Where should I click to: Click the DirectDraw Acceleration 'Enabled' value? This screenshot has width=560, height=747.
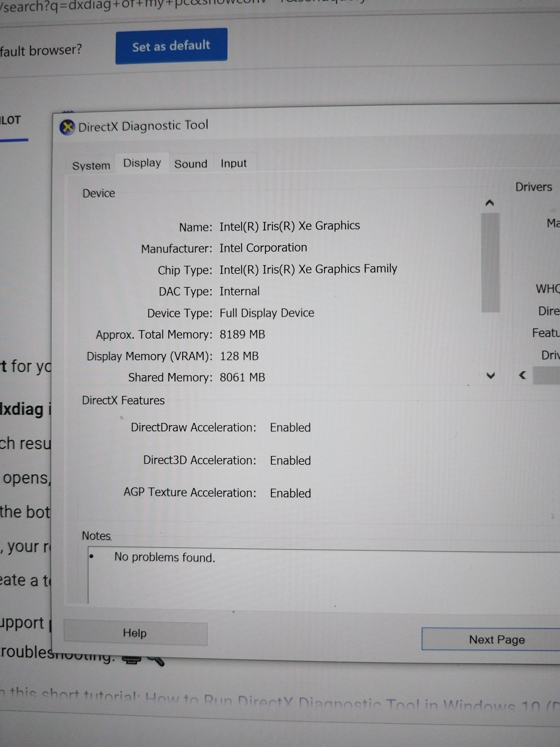point(290,427)
